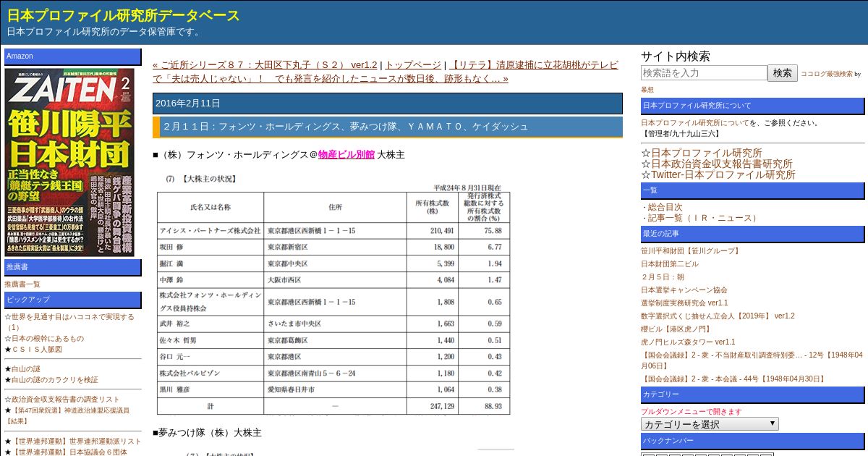Open 国会会議録 本会議 44号 link
Screen dimensions: 868x456
(733, 379)
